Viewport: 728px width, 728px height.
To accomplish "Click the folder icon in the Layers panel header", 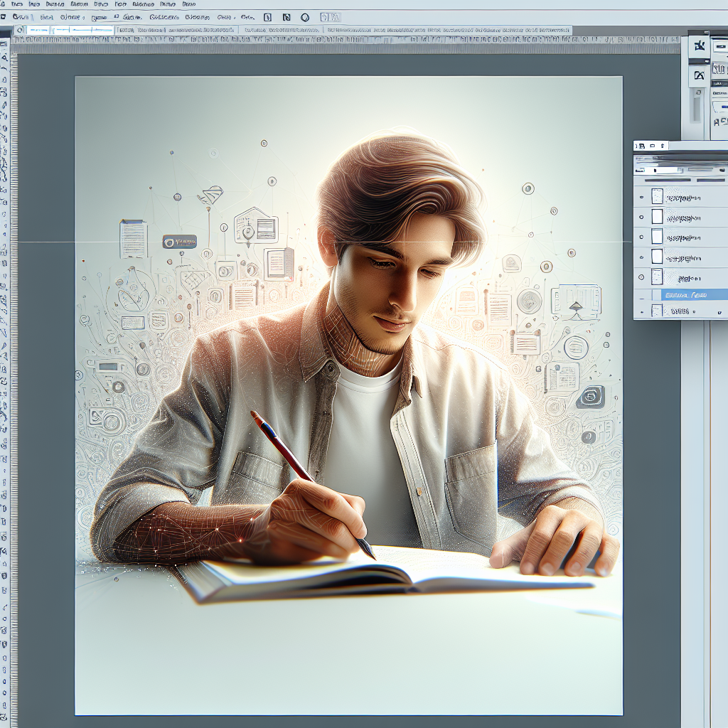I will [653, 145].
